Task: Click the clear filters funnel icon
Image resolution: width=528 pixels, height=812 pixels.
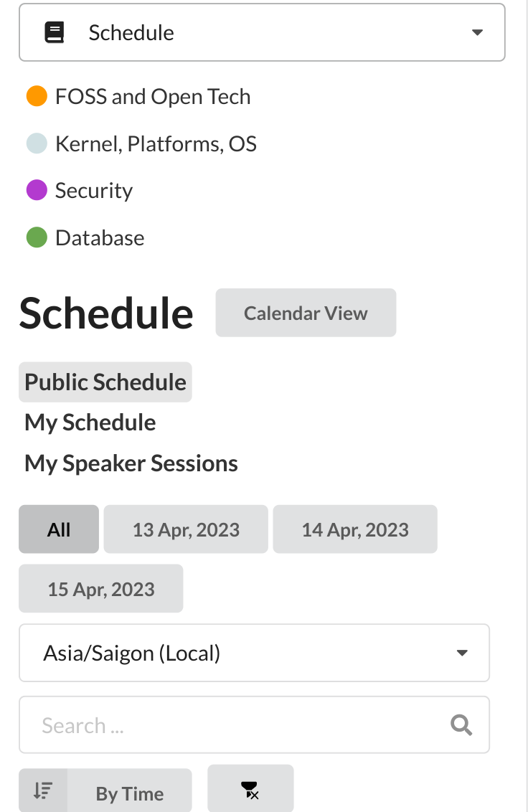Action: (250, 790)
